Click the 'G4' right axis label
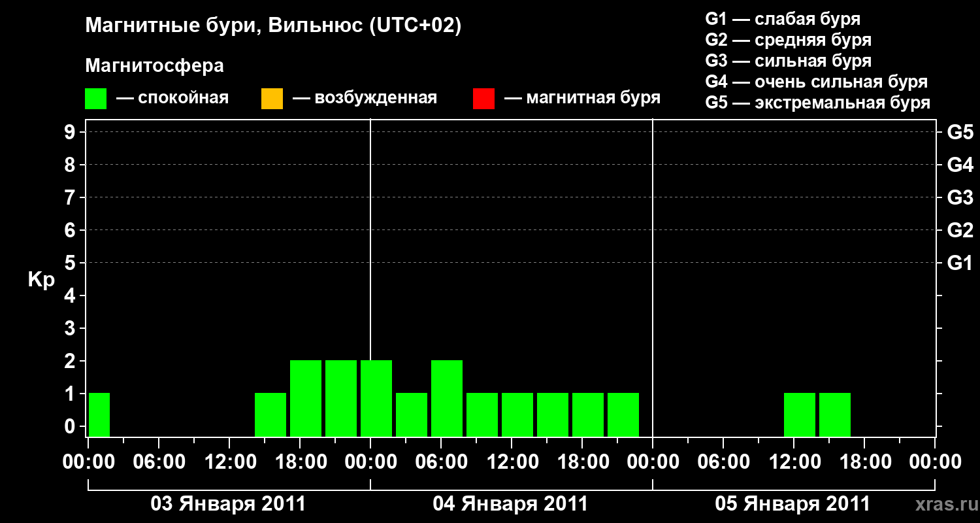This screenshot has width=980, height=523. point(960,165)
